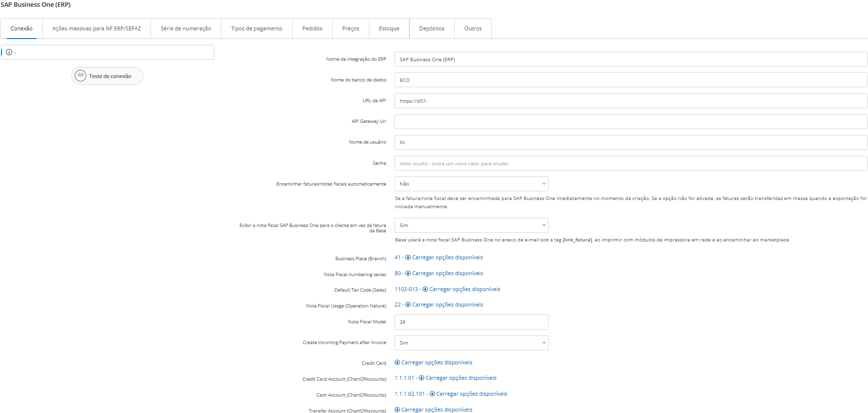Open the Encaminhar faturas automaticamente dropdown
Image resolution: width=868 pixels, height=413 pixels.
471,184
